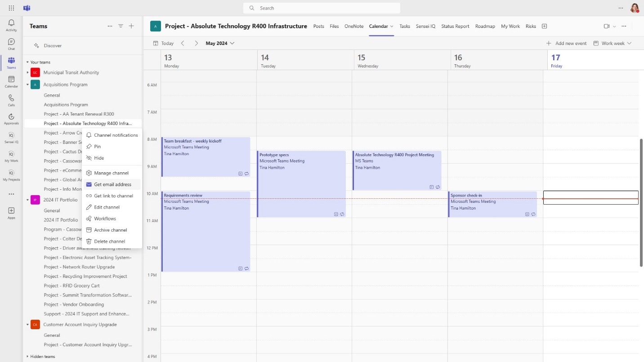
Task: Select Get email address menu item
Action: 112,184
